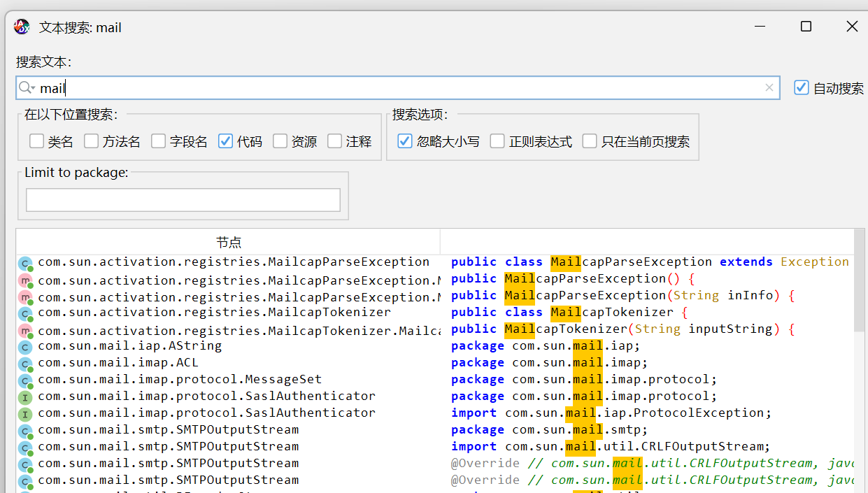
Task: Select code 'package com.sun.mail.iap;'
Action: pos(546,345)
